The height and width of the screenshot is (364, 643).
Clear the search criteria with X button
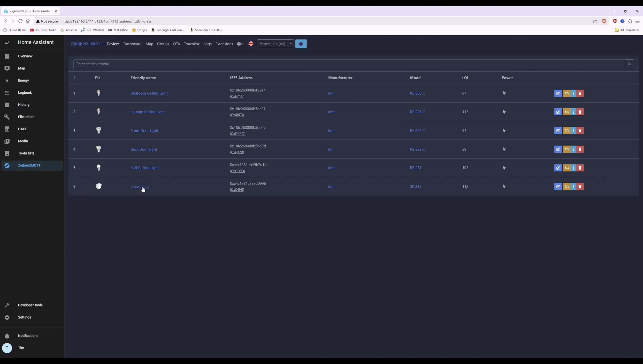(x=629, y=64)
